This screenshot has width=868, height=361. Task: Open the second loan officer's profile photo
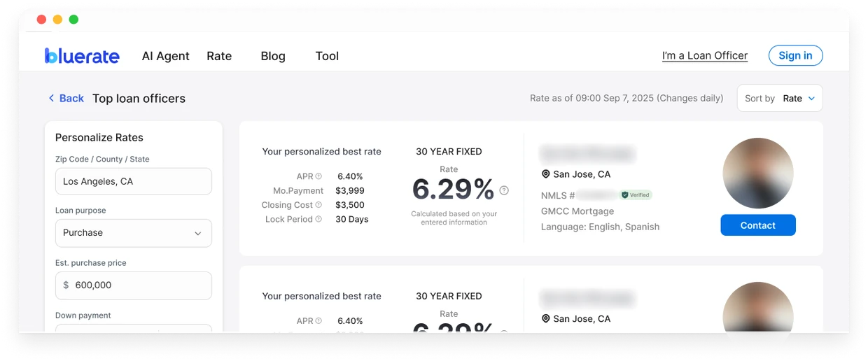pos(758,308)
